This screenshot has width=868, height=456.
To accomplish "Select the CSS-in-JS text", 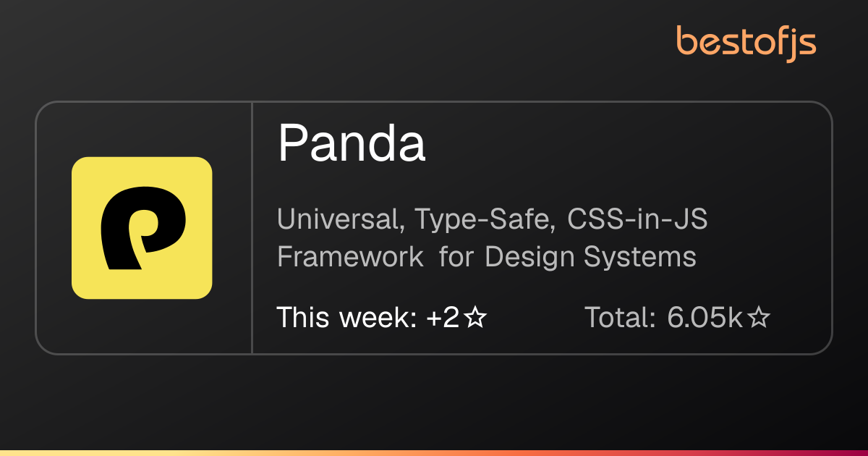I will pyautogui.click(x=637, y=219).
